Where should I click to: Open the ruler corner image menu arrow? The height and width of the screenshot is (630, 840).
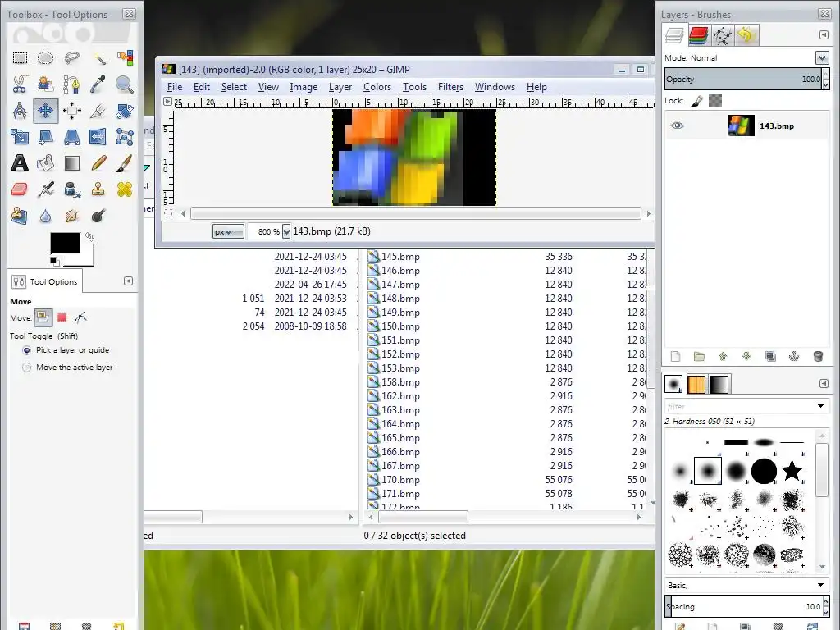(x=167, y=101)
